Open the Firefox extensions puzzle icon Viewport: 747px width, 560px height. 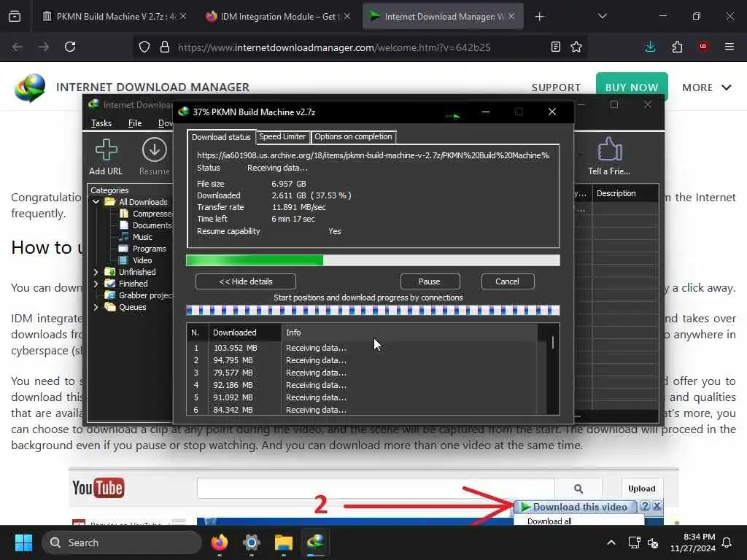[677, 47]
